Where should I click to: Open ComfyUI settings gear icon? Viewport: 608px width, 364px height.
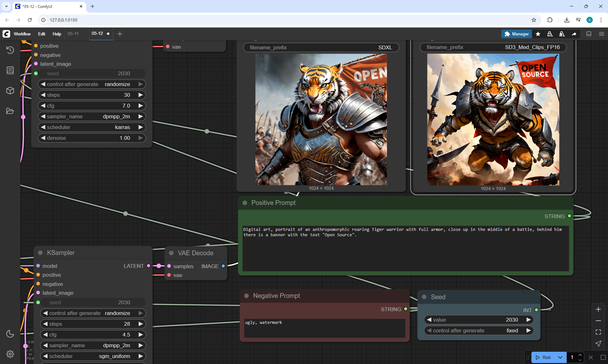10,354
